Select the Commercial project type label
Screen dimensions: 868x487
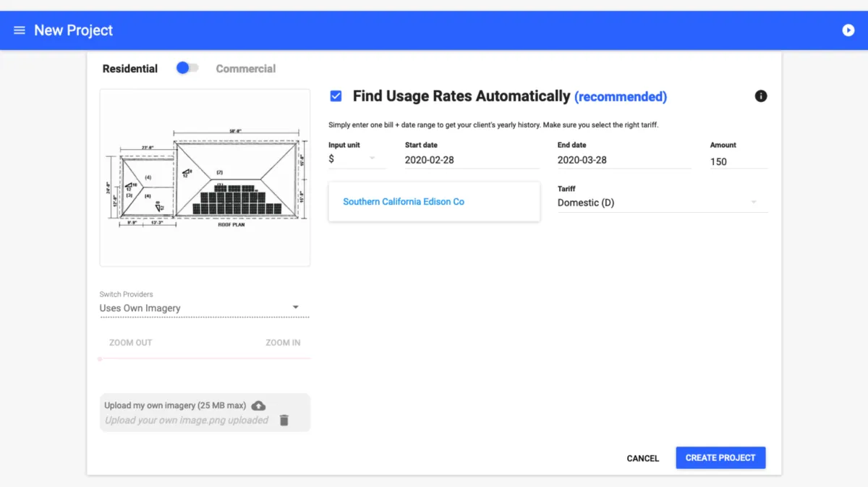coord(246,69)
